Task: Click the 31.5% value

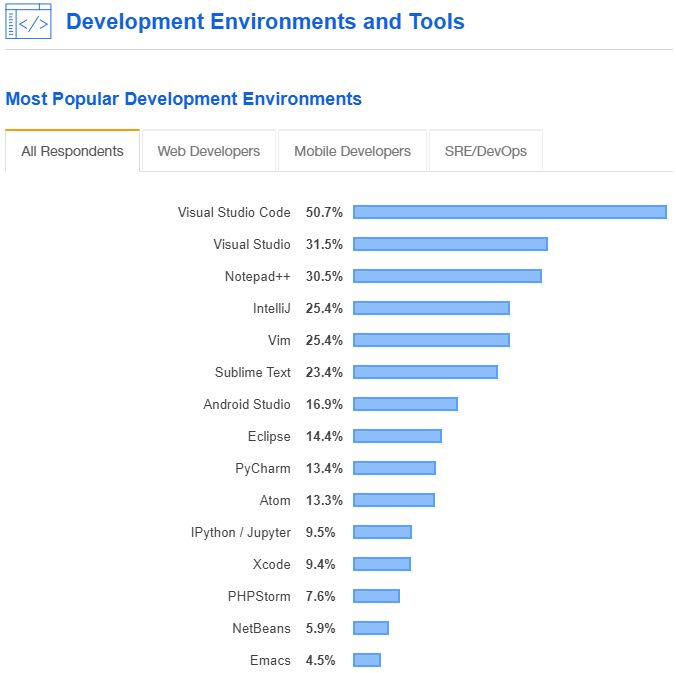Action: click(324, 244)
